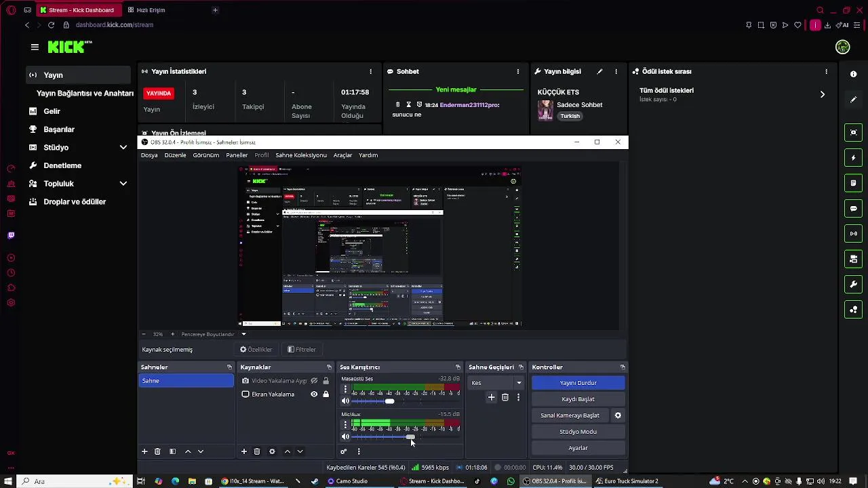The width and height of the screenshot is (868, 488).
Task: Open scene transition properties menu
Action: pos(518,397)
